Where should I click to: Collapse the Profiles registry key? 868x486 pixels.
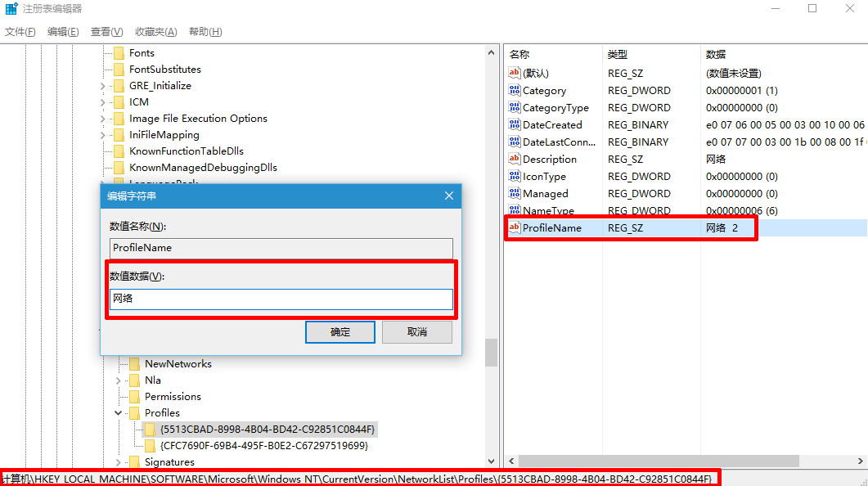pos(117,412)
